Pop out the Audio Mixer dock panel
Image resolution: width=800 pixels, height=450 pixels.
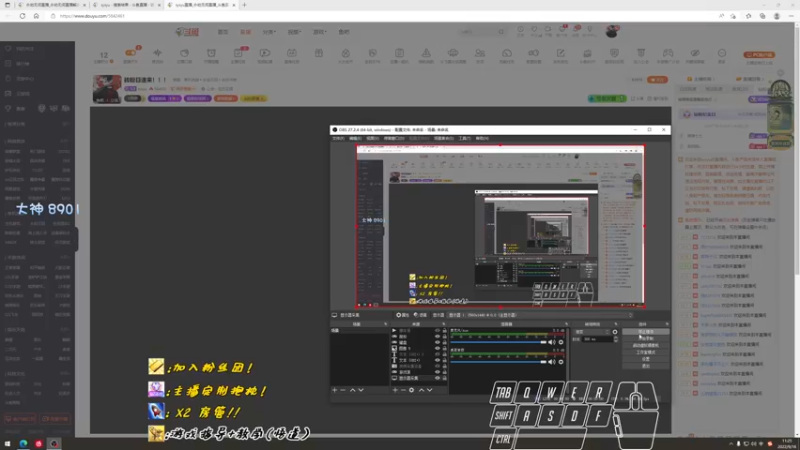tap(566, 324)
